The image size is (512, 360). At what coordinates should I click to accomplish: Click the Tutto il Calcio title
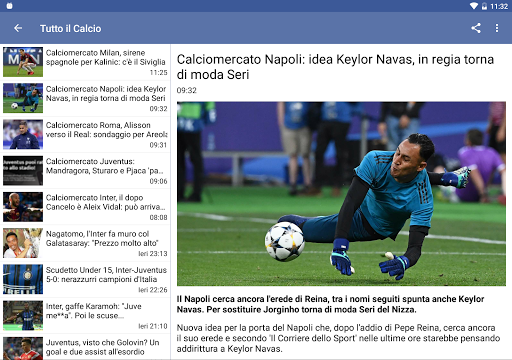coord(70,29)
